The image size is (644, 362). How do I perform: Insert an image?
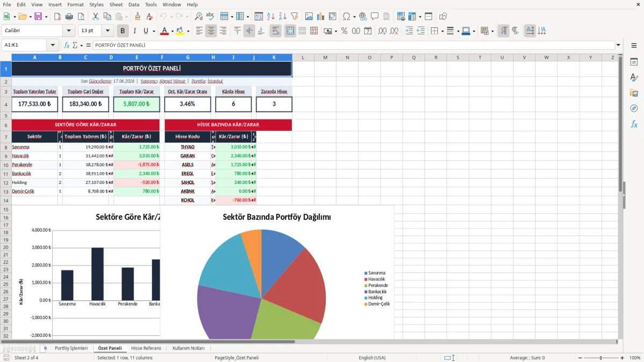(x=309, y=17)
